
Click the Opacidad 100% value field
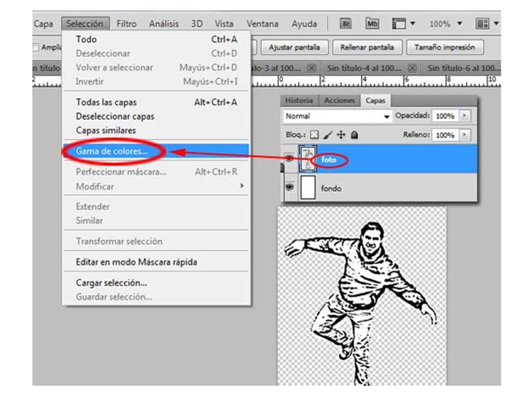(x=445, y=116)
